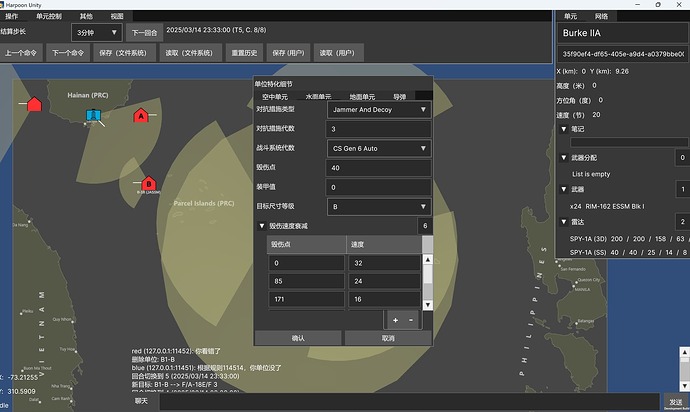
Task: Open the 3分钟 step length dropdown
Action: pos(97,33)
